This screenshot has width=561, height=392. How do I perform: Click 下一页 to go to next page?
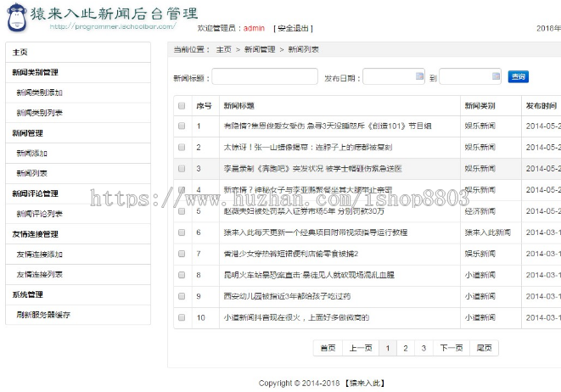click(x=450, y=348)
